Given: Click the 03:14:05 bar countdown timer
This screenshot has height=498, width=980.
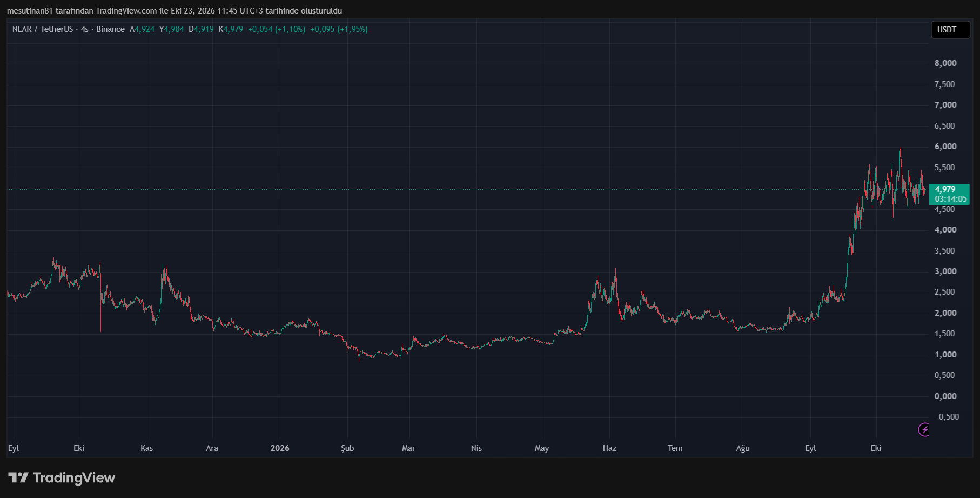Looking at the screenshot, I should (x=951, y=199).
